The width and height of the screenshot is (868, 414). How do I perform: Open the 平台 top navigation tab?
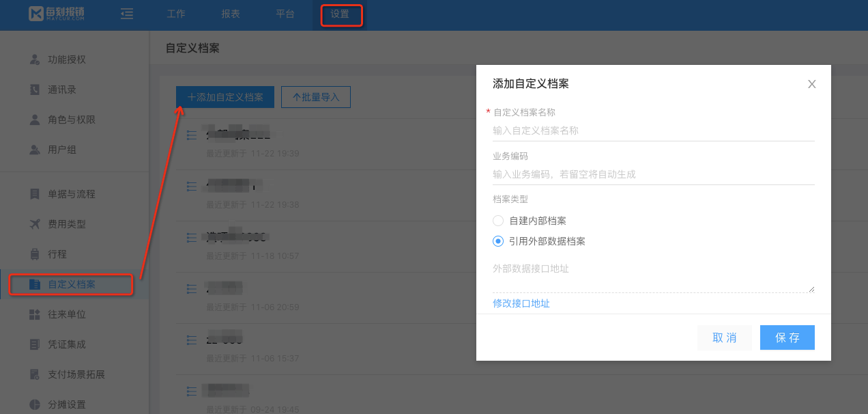pos(285,14)
